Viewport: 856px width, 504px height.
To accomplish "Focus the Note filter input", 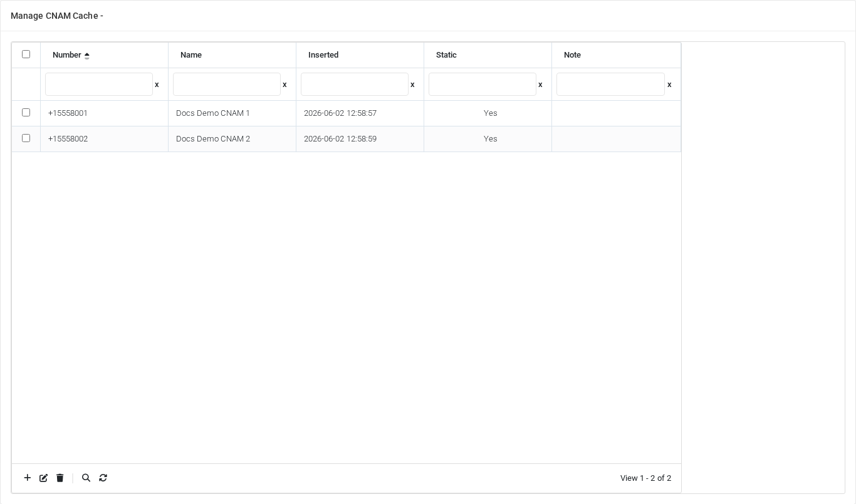I will [610, 85].
